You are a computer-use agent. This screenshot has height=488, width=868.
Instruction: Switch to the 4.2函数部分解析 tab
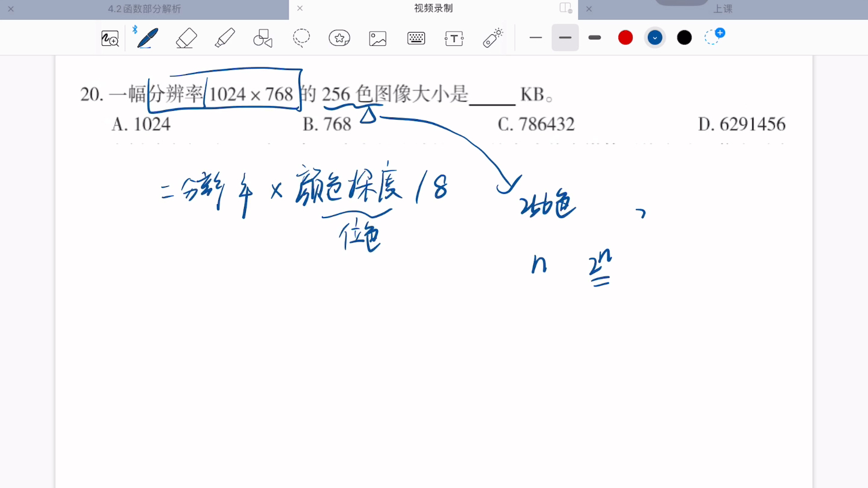tap(145, 9)
